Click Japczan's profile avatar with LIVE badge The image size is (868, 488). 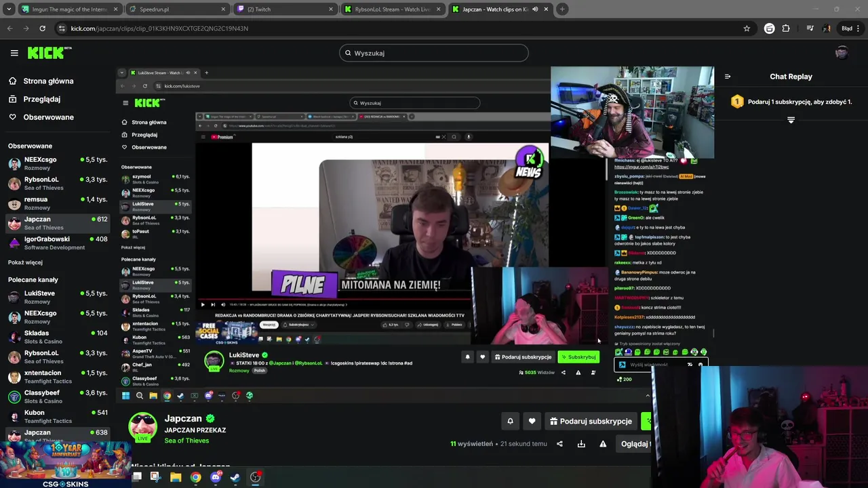(x=143, y=427)
